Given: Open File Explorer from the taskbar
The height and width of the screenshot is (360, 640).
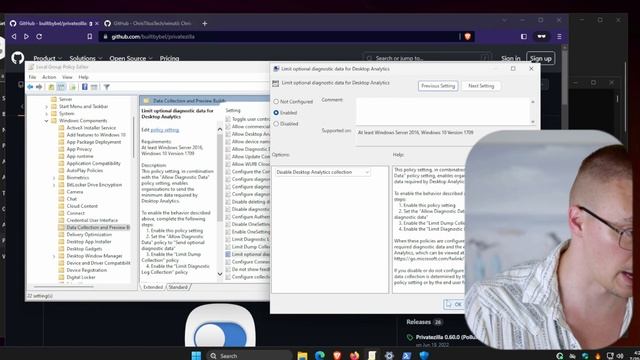Looking at the screenshot, I should click(x=302, y=356).
